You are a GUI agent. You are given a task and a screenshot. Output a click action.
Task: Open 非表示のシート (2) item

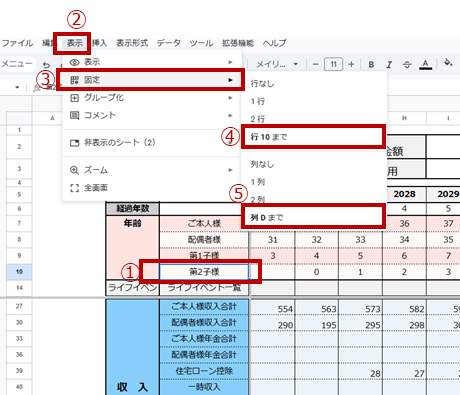[150, 143]
